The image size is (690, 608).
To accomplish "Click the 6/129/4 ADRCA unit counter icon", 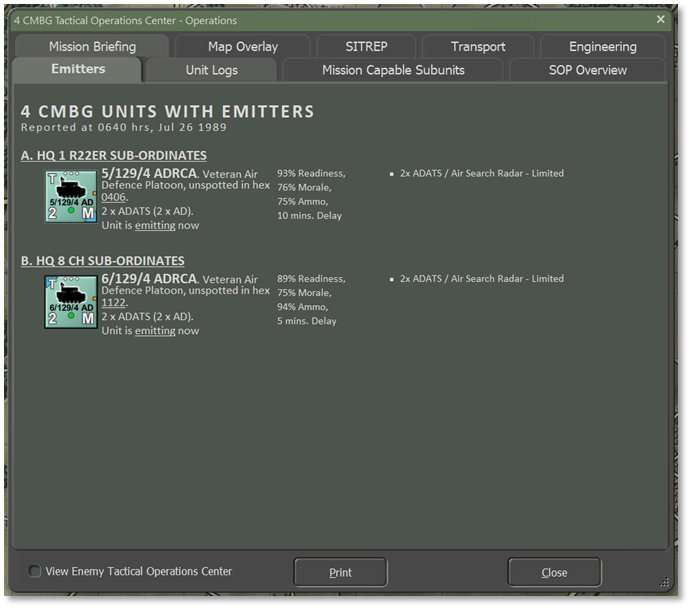I will [x=71, y=302].
